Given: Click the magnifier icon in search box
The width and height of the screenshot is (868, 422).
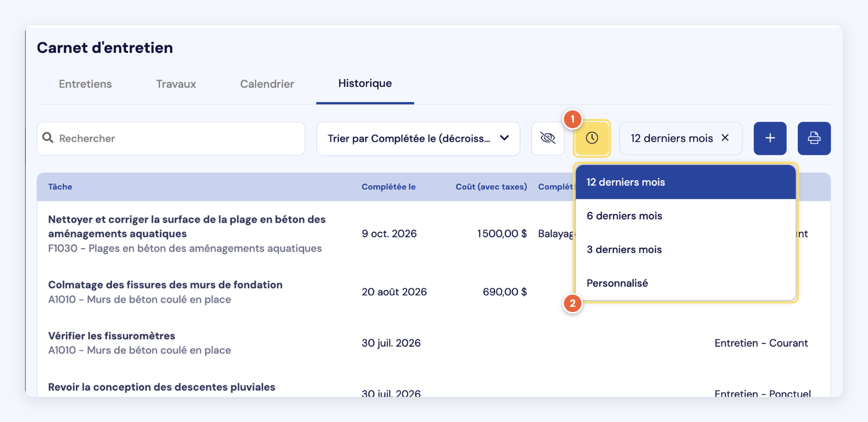Looking at the screenshot, I should pos(48,138).
